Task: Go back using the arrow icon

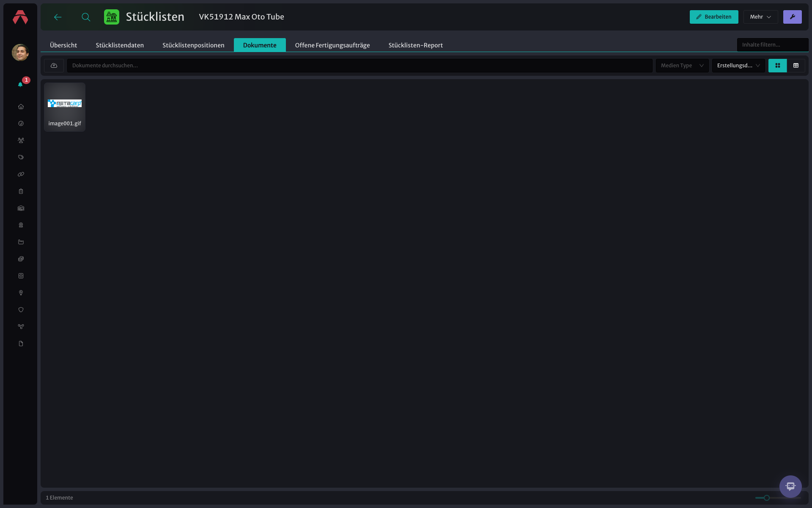Action: (x=58, y=17)
